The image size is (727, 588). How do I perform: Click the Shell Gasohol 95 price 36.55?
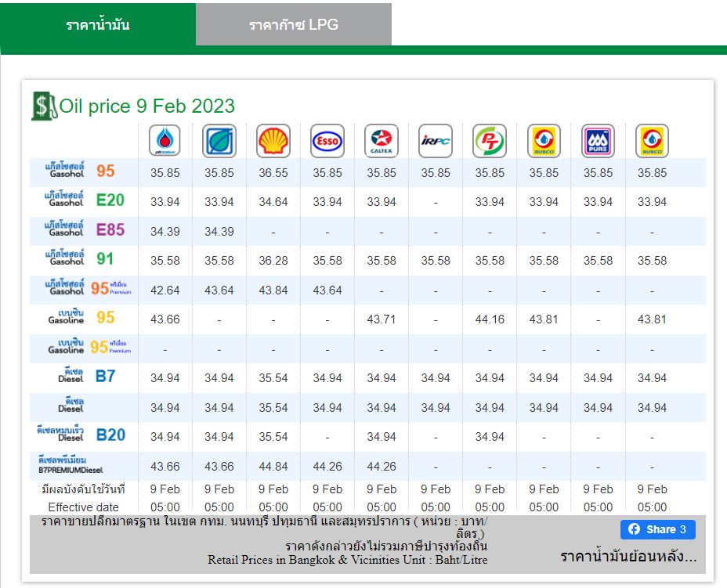pos(273,173)
